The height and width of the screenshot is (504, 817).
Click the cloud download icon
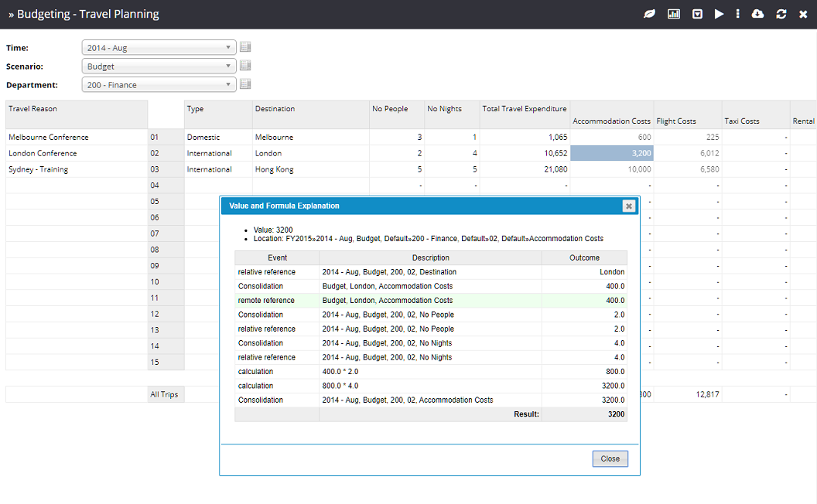coord(757,13)
